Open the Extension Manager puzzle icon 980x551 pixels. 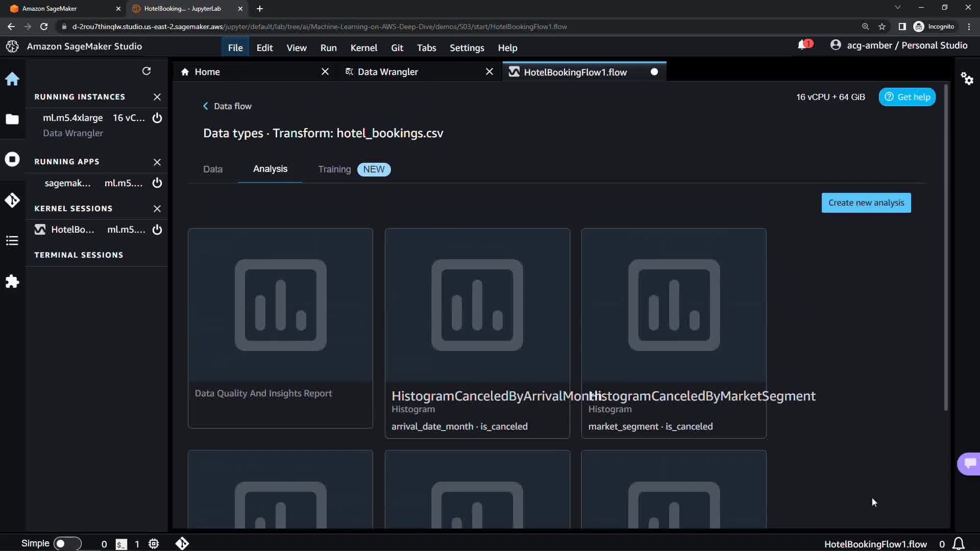(x=12, y=282)
